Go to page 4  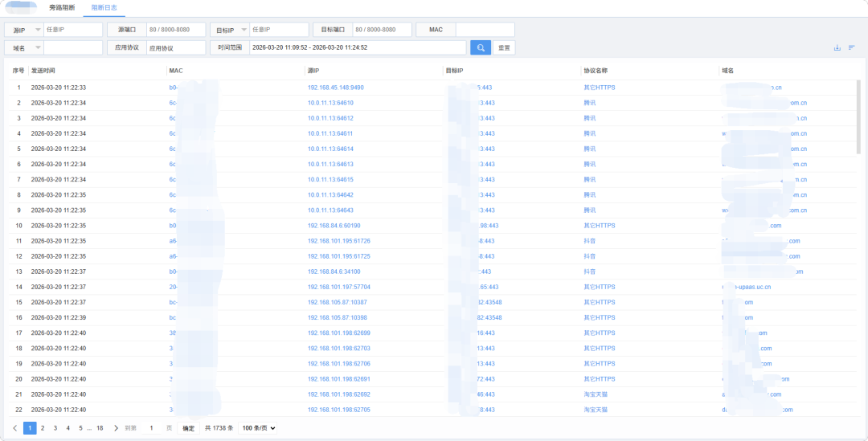(x=68, y=427)
